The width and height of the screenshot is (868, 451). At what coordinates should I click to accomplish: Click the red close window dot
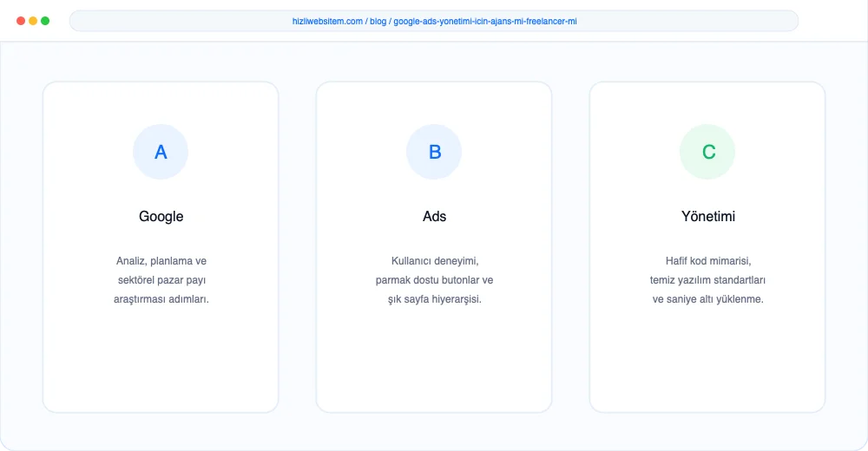[x=21, y=21]
